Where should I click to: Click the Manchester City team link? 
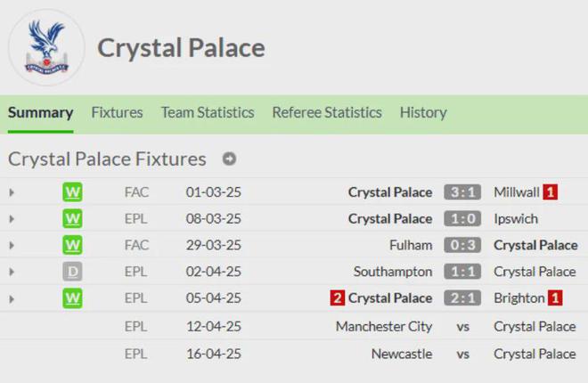click(x=384, y=327)
